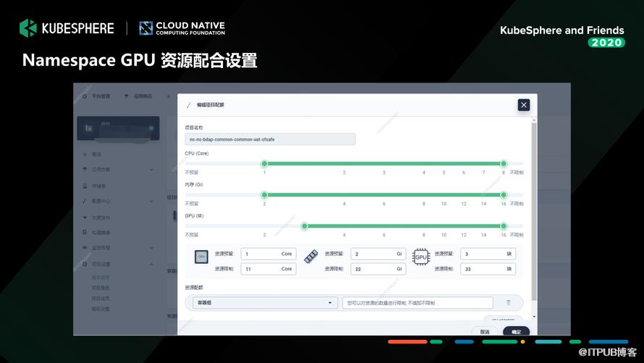
Task: Expand the 配置中心 sidebar section chevron
Action: click(151, 201)
